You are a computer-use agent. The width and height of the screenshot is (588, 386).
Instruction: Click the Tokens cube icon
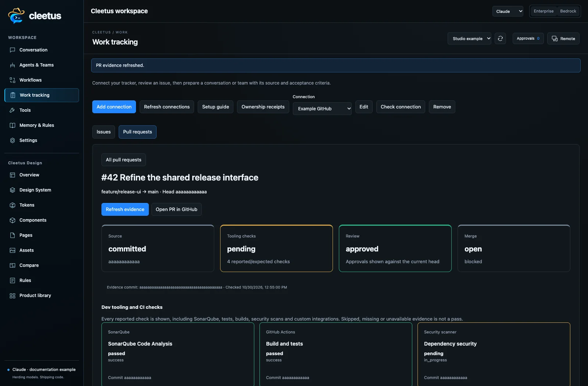(12, 205)
